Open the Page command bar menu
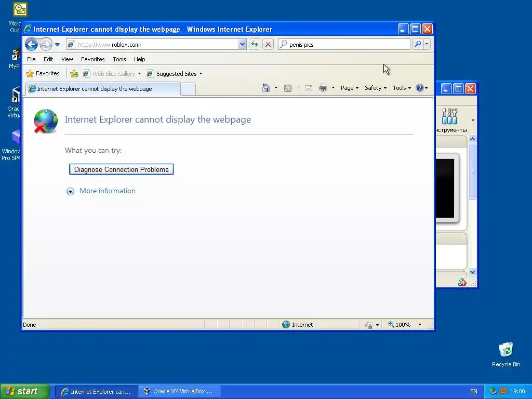532x399 pixels. pyautogui.click(x=350, y=88)
